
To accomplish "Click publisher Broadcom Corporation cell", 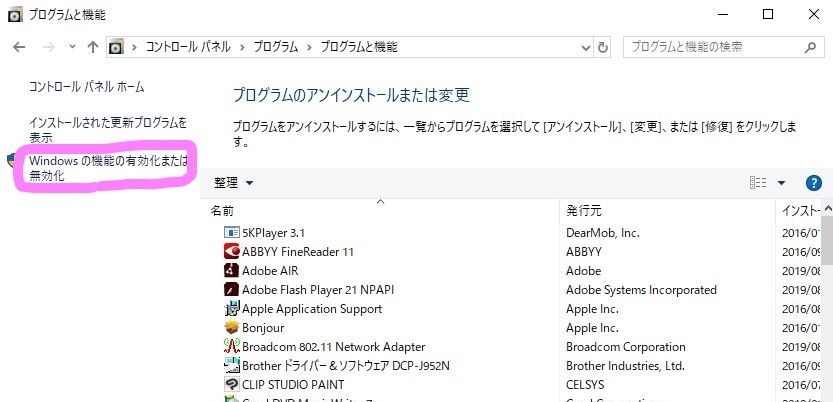I will 626,347.
